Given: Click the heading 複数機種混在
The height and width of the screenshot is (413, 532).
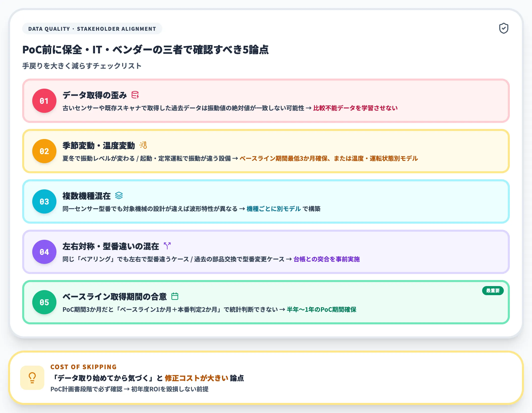Looking at the screenshot, I should (x=87, y=196).
